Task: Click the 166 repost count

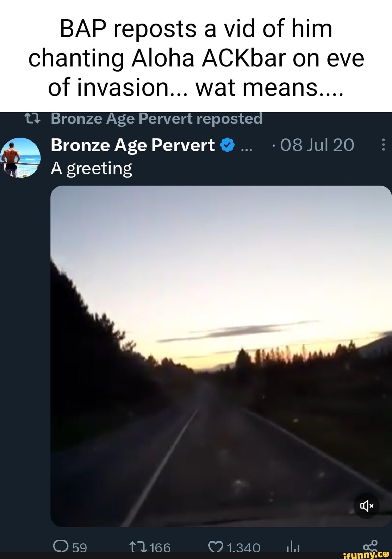Action: point(160,547)
